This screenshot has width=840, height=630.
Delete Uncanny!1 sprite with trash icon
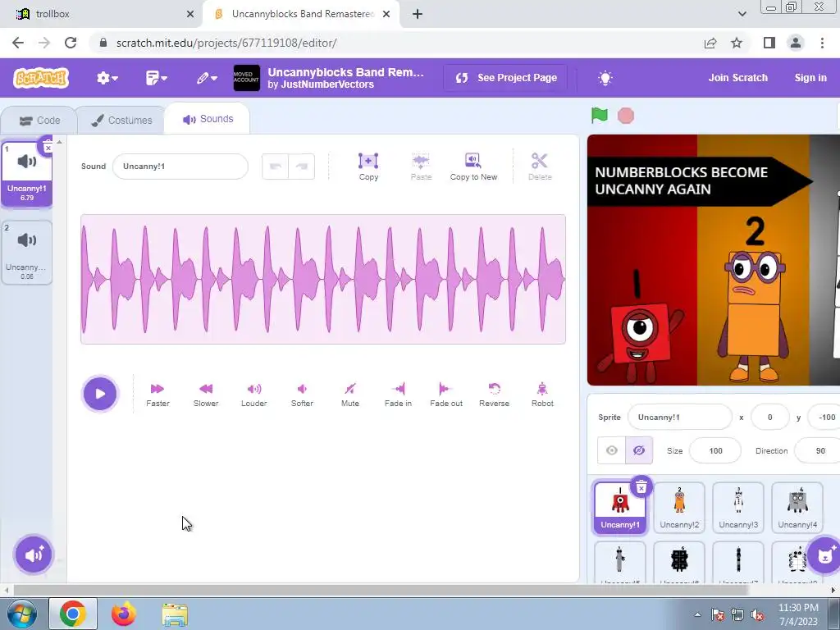[641, 487]
